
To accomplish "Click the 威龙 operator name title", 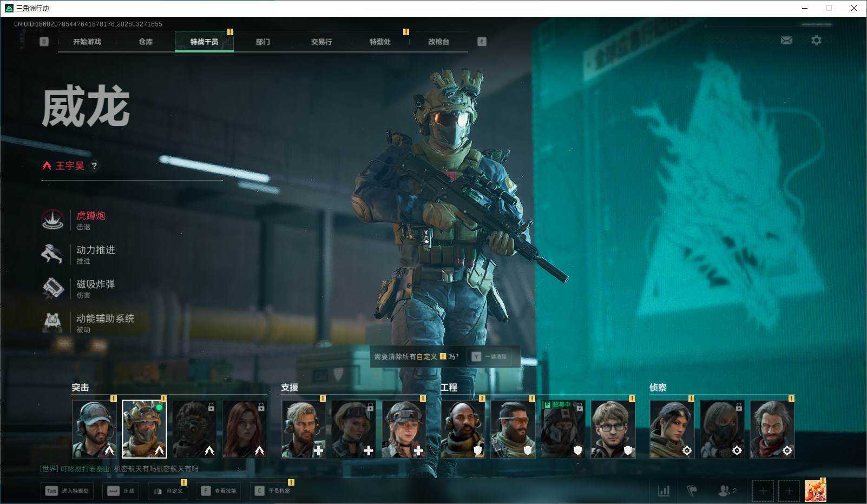I will click(86, 107).
